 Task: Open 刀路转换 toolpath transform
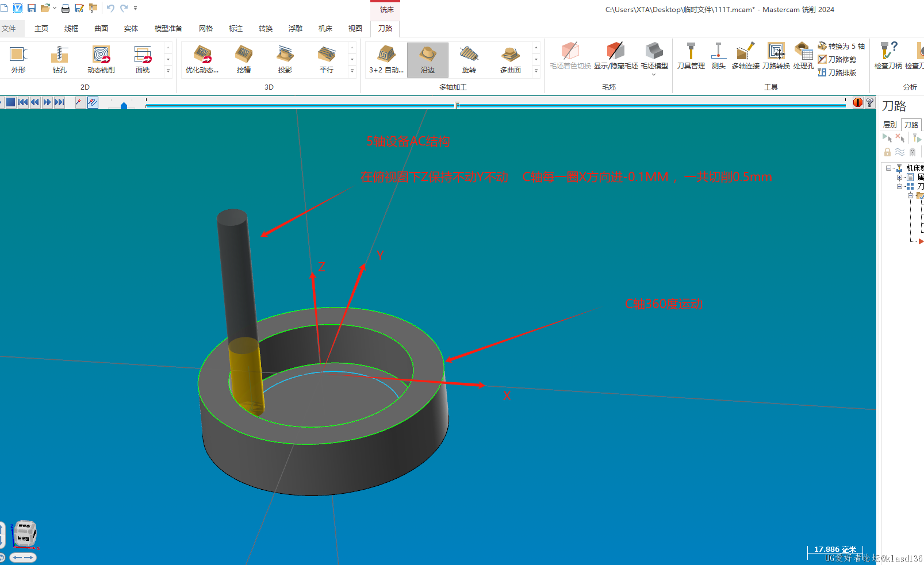pyautogui.click(x=776, y=56)
